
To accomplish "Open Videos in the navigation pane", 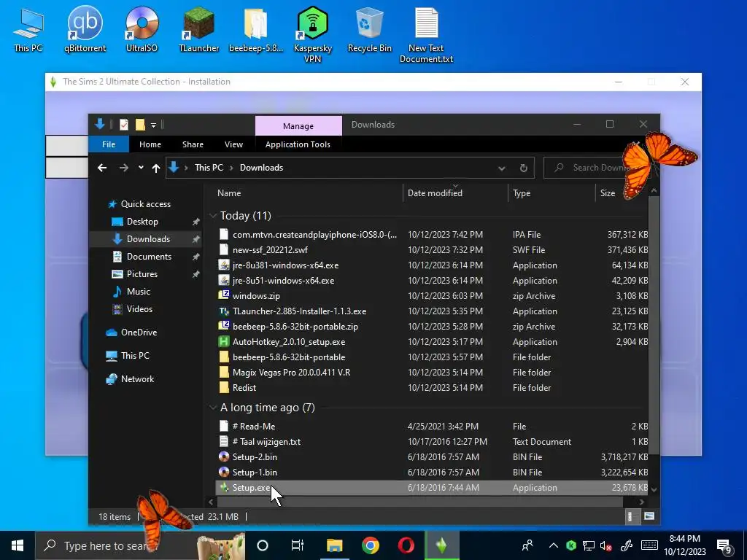I will [139, 309].
